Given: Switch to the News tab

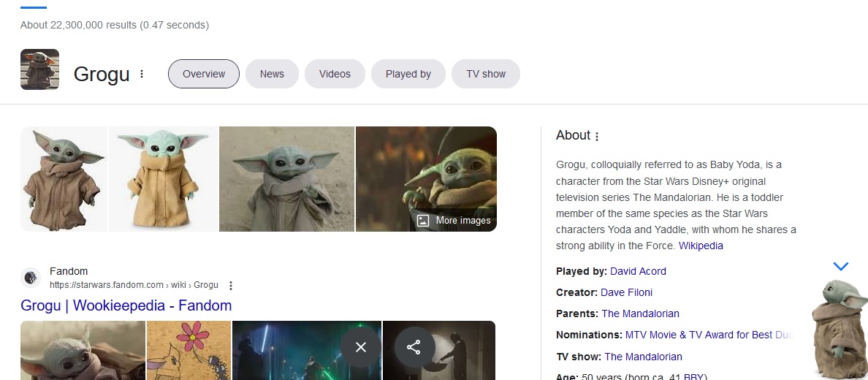Looking at the screenshot, I should tap(272, 74).
